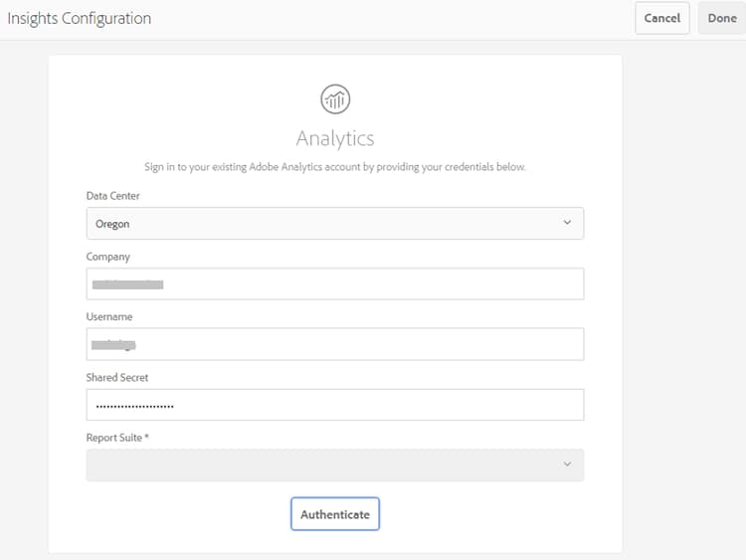This screenshot has width=746, height=560.
Task: Click the Username label
Action: 109,317
